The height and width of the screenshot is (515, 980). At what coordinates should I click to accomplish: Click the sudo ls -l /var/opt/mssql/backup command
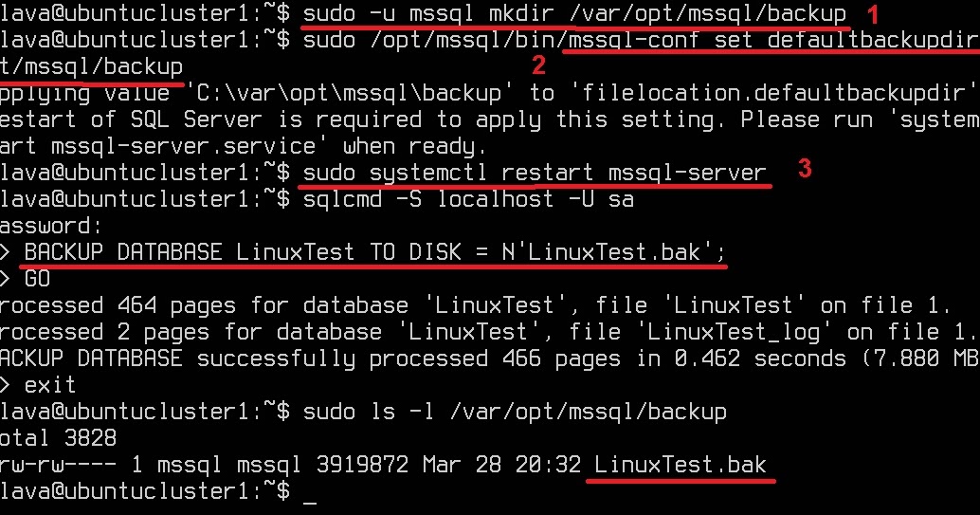515,412
